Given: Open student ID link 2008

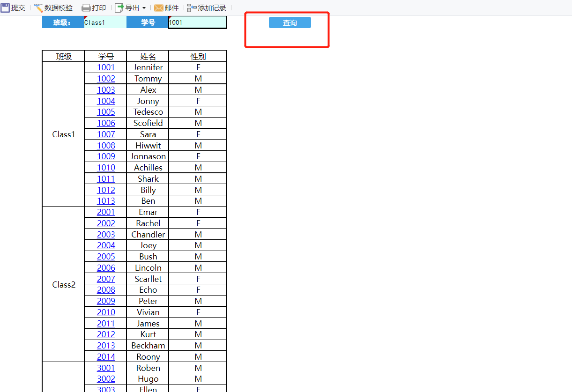Looking at the screenshot, I should click(106, 290).
